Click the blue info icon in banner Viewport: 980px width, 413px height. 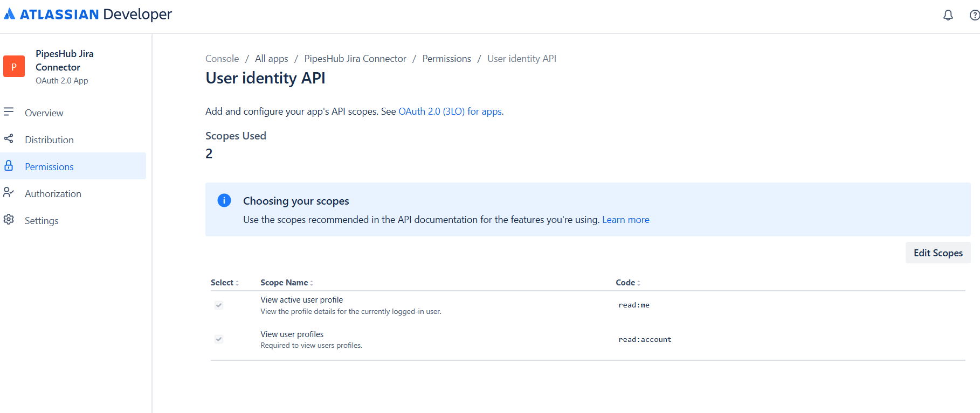[x=224, y=200]
